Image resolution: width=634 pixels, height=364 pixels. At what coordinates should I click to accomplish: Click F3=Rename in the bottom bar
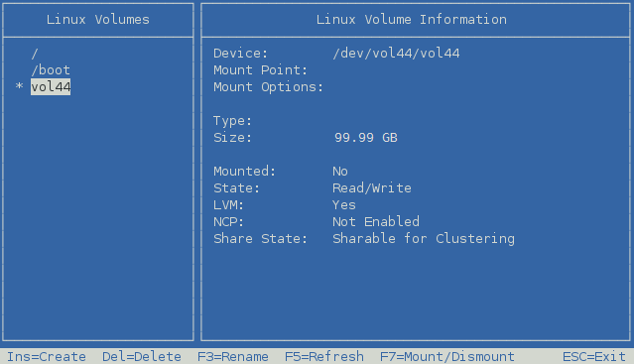click(x=233, y=357)
